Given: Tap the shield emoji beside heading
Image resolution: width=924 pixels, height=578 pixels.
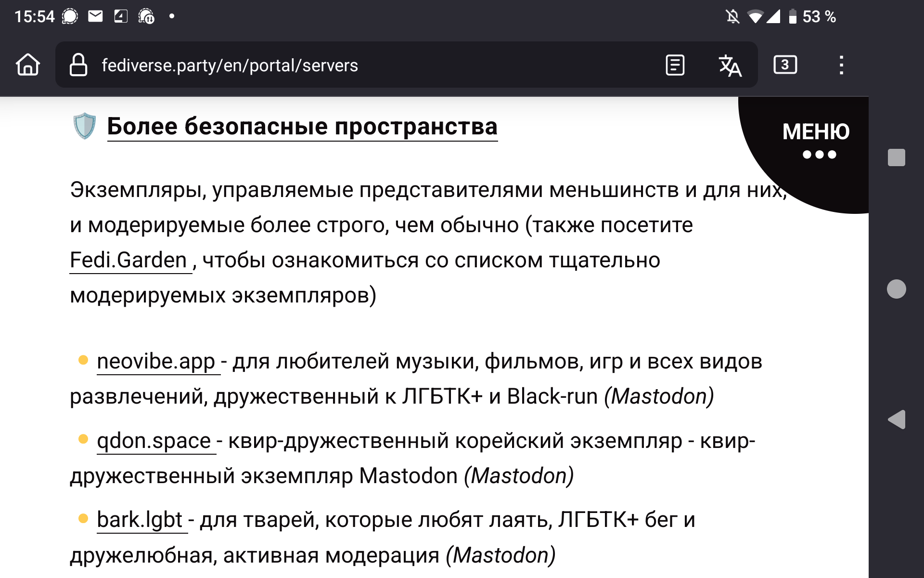Looking at the screenshot, I should point(85,126).
